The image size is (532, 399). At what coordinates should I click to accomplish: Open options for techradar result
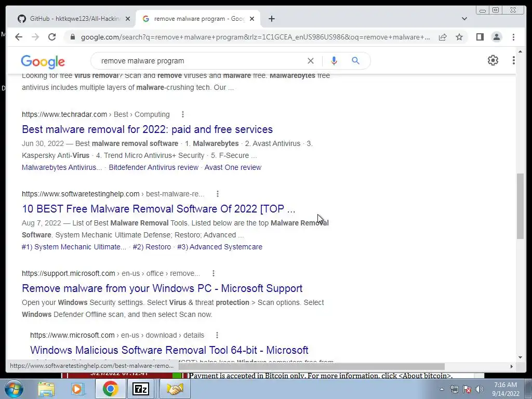182,114
